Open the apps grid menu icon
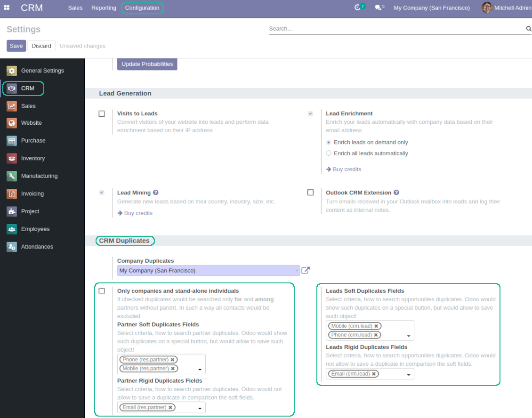Screen dimensions: 532x418 (x=7, y=8)
